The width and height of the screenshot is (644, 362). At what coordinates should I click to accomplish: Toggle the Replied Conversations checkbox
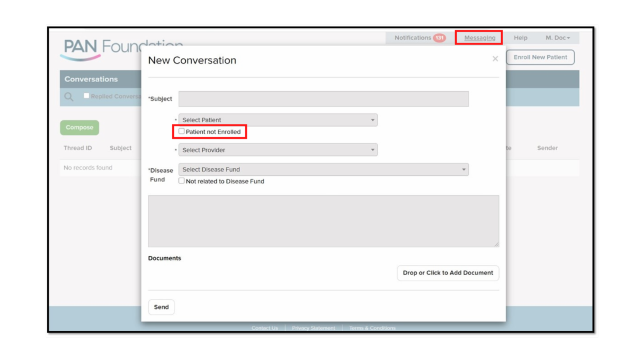[86, 96]
